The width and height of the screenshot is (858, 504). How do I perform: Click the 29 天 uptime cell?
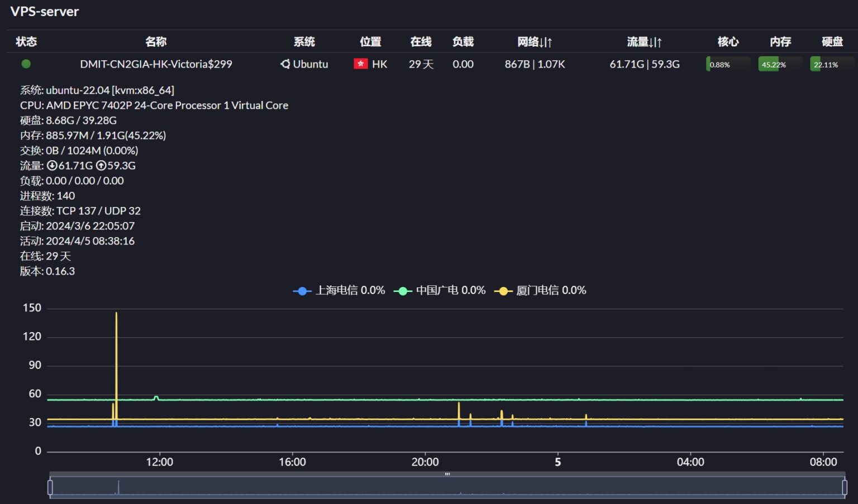(421, 64)
